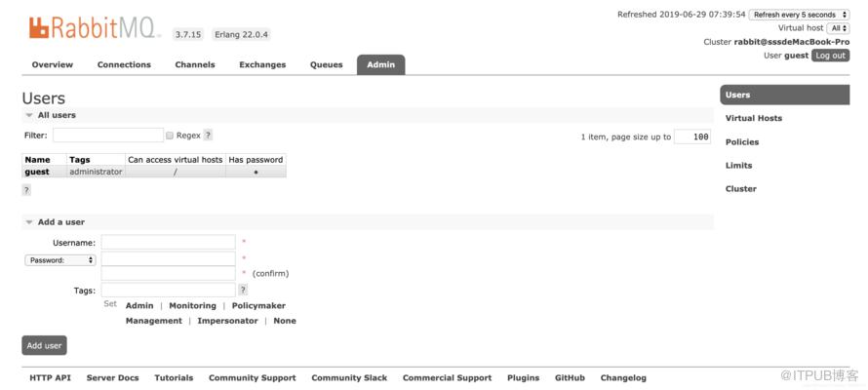This screenshot has width=868, height=390.
Task: Focus the page size field
Action: click(692, 136)
